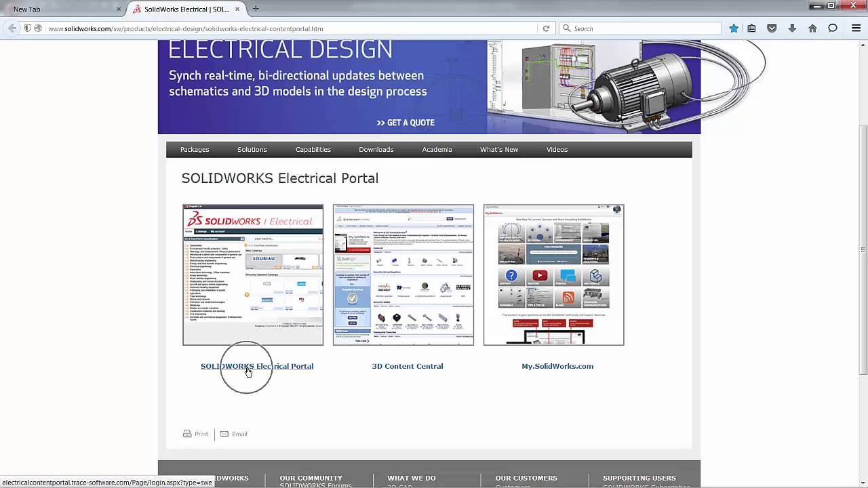
Task: Open the chat bubble toolbar icon
Action: pos(833,28)
